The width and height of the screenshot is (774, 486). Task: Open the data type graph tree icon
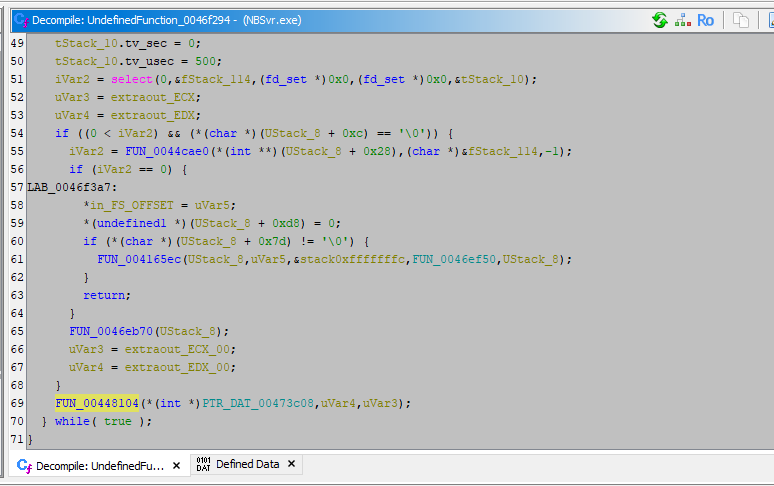tap(683, 20)
